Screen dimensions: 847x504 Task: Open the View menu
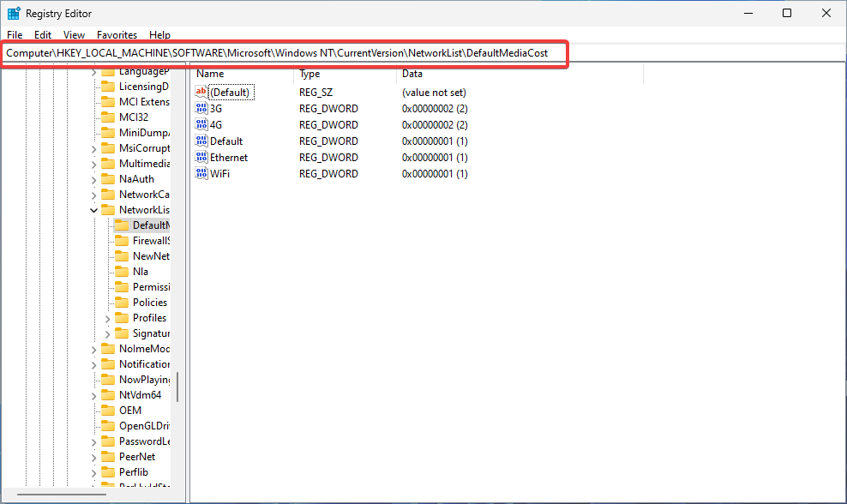coord(74,34)
